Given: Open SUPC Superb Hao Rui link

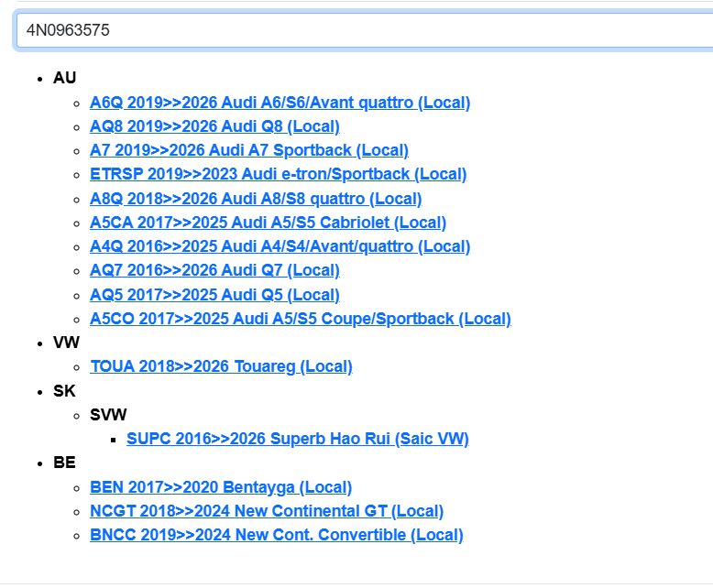Looking at the screenshot, I should pyautogui.click(x=297, y=439).
